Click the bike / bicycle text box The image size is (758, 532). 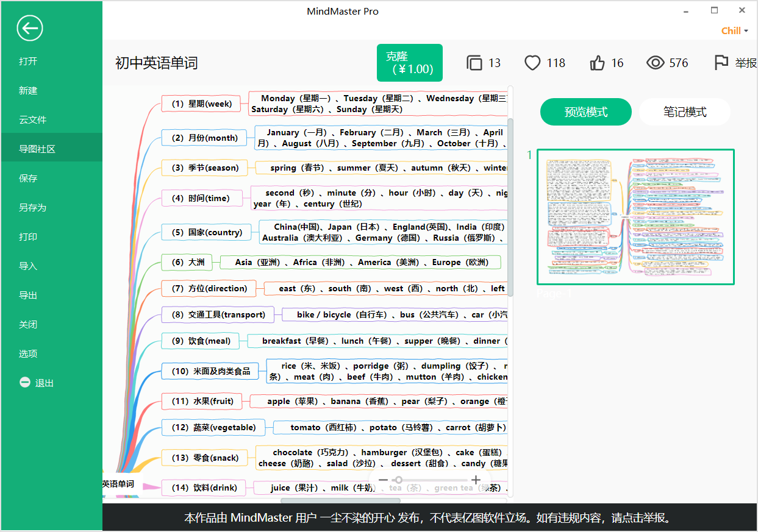[x=395, y=314]
